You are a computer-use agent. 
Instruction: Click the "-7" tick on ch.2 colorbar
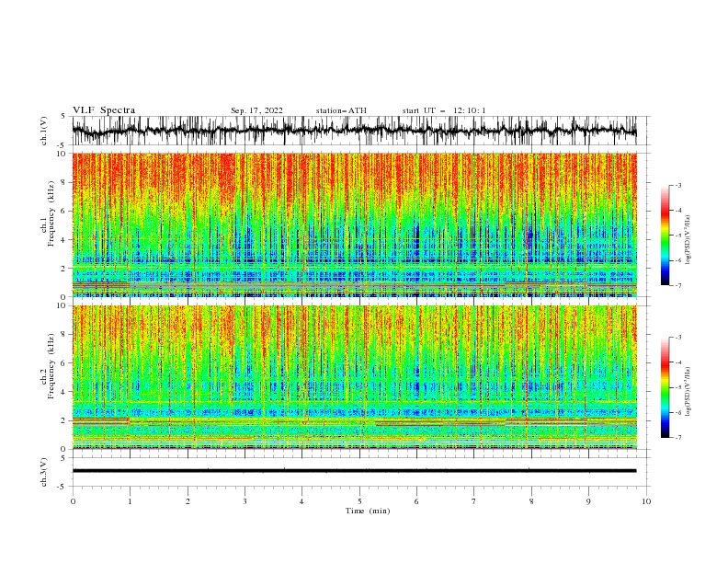point(677,438)
